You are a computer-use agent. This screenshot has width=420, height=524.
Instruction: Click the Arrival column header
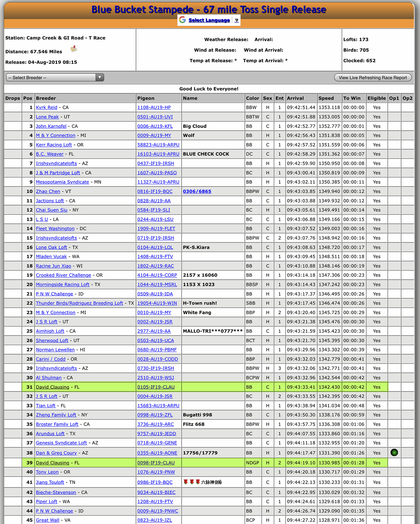[295, 98]
